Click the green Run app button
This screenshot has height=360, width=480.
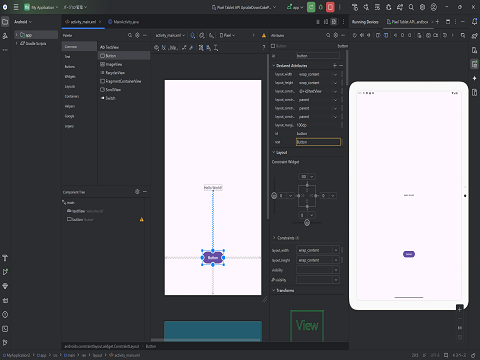pos(311,7)
